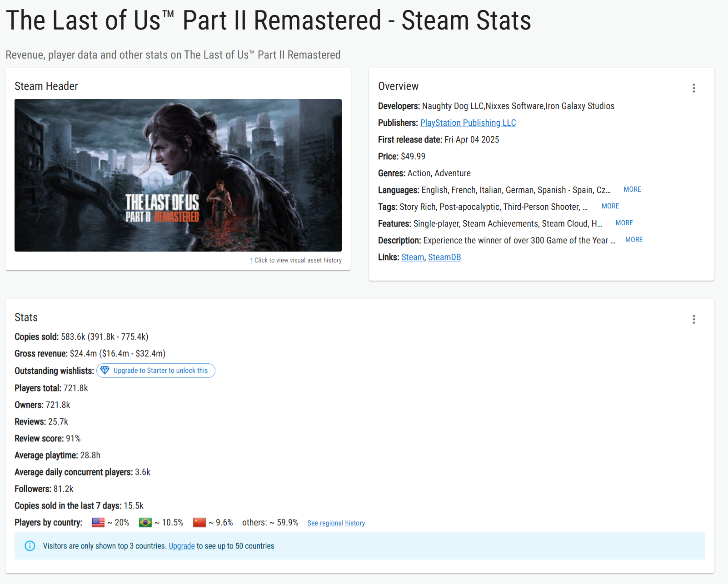Viewport: 728px width, 584px height.
Task: Click the 'Revenue, player data and other stats' subtitle
Action: (173, 55)
